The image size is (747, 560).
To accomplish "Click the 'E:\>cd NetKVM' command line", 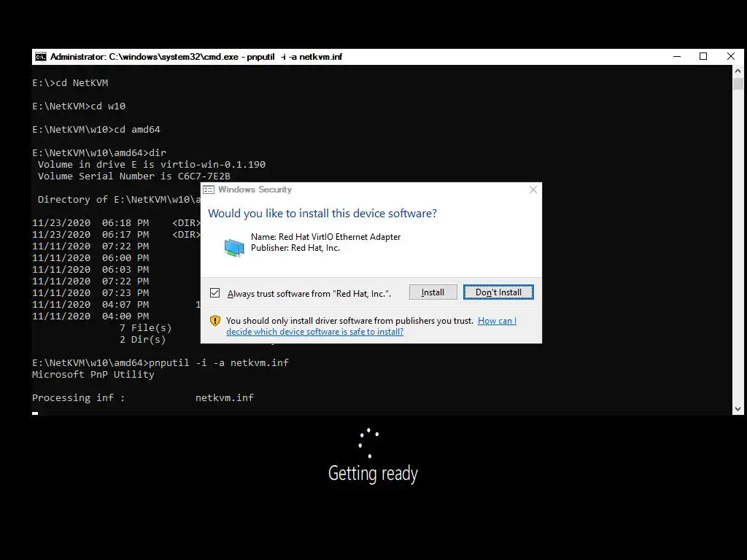I will (70, 83).
